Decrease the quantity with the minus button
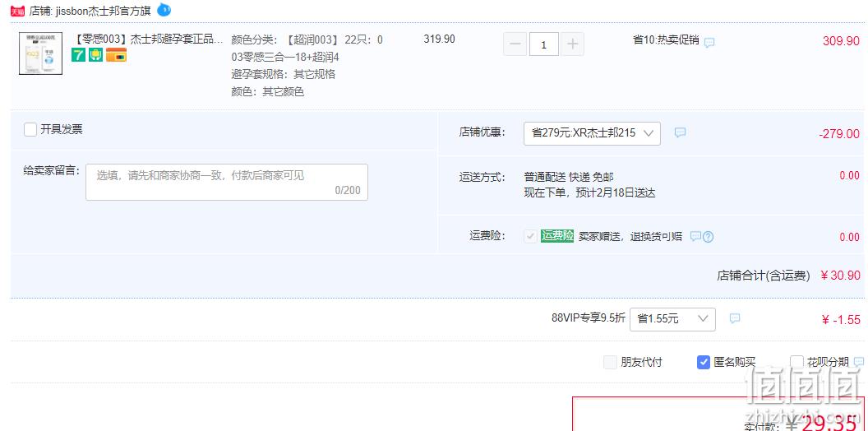This screenshot has width=868, height=431. pyautogui.click(x=515, y=45)
